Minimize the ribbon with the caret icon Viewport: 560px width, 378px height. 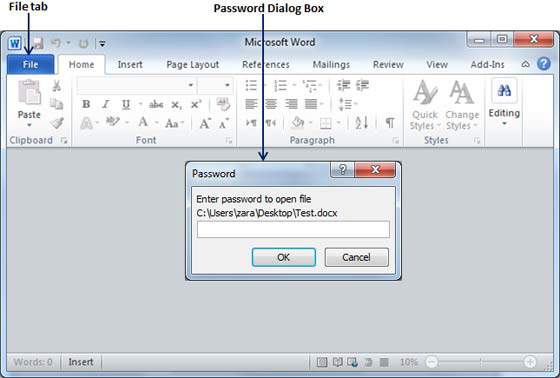click(525, 64)
